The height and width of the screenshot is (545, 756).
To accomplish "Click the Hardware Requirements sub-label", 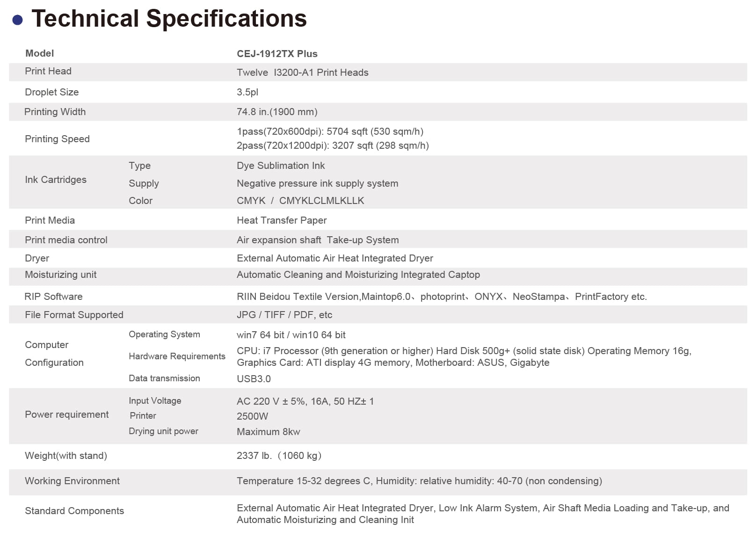I will [x=177, y=356].
